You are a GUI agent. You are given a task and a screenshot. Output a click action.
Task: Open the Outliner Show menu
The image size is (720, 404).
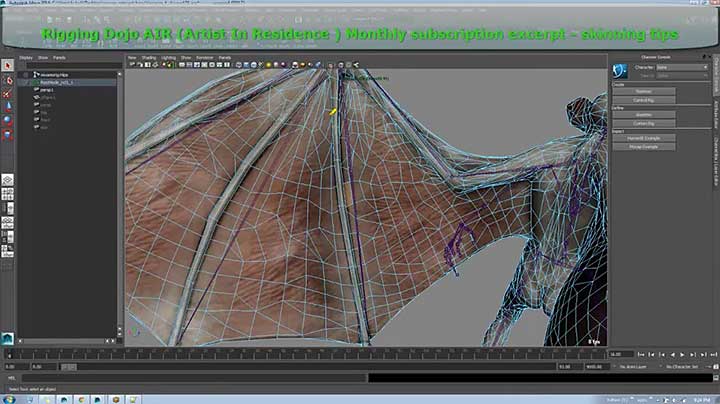click(43, 58)
